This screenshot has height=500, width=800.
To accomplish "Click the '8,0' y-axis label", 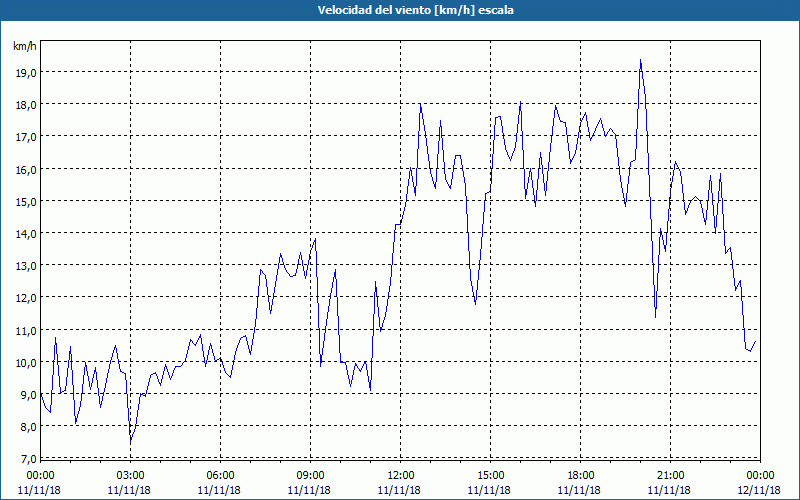I will point(28,427).
